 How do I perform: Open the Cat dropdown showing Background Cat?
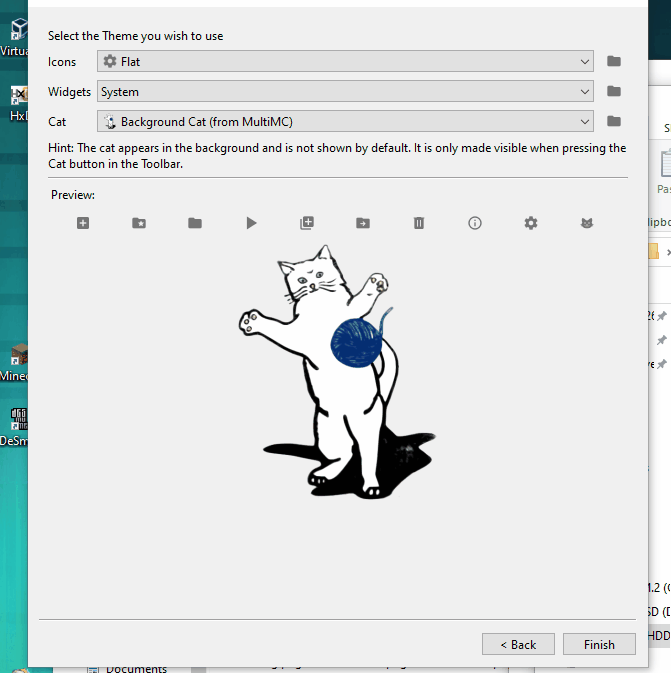(x=345, y=121)
